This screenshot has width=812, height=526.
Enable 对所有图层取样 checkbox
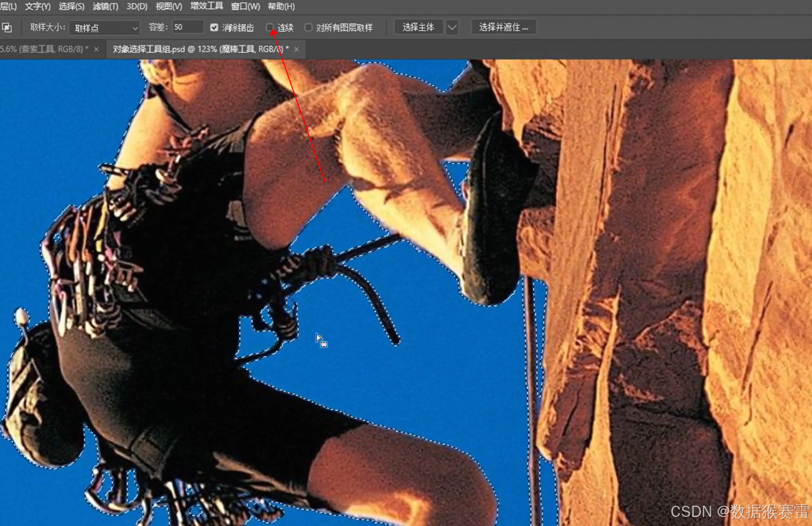[308, 27]
